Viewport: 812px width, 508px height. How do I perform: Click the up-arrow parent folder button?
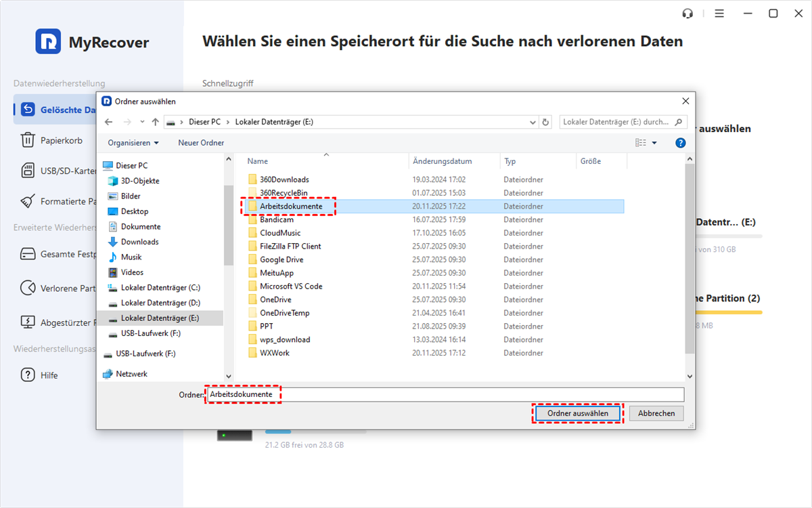click(156, 122)
